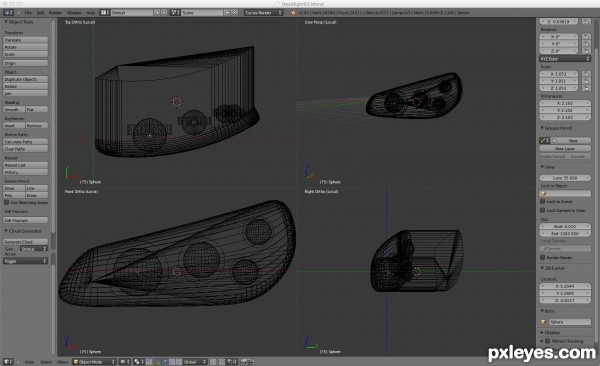Click the Translate button
The image size is (600, 366).
(x=26, y=40)
